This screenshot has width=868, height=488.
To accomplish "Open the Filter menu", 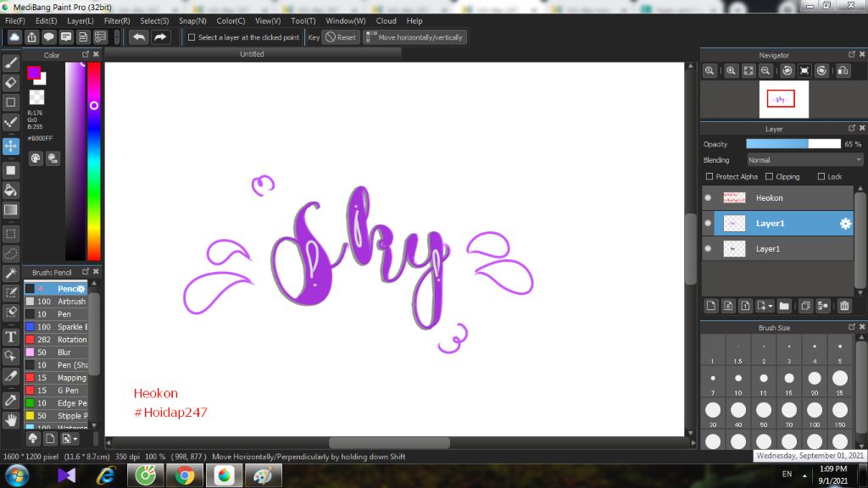I will 117,20.
